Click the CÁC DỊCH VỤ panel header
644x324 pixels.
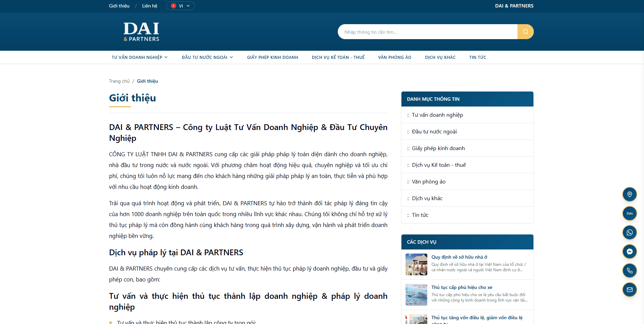467,242
